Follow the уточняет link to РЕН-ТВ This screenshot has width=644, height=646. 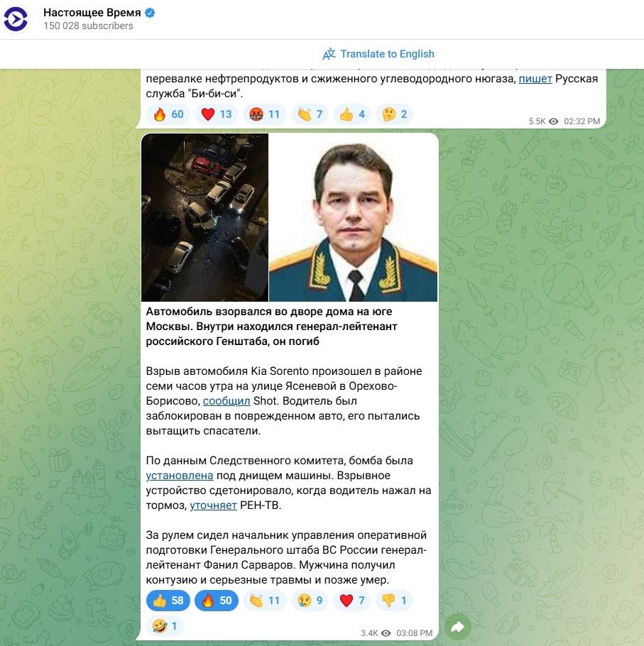(213, 505)
